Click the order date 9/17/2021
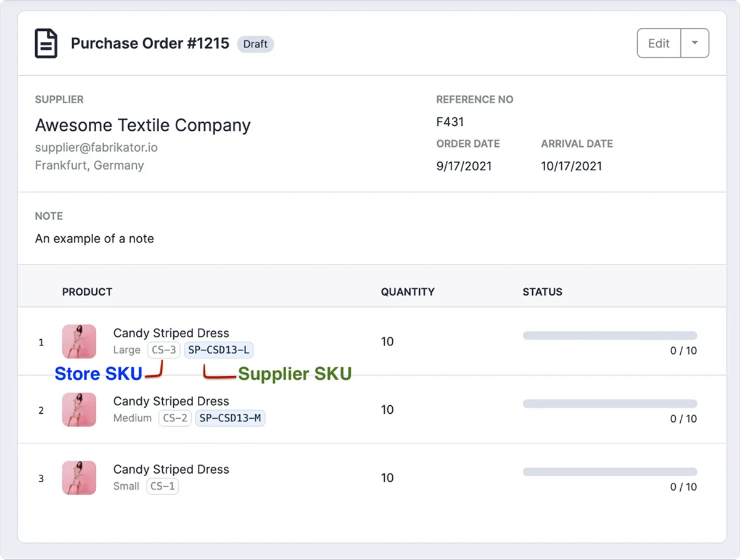The width and height of the screenshot is (740, 560). [464, 166]
